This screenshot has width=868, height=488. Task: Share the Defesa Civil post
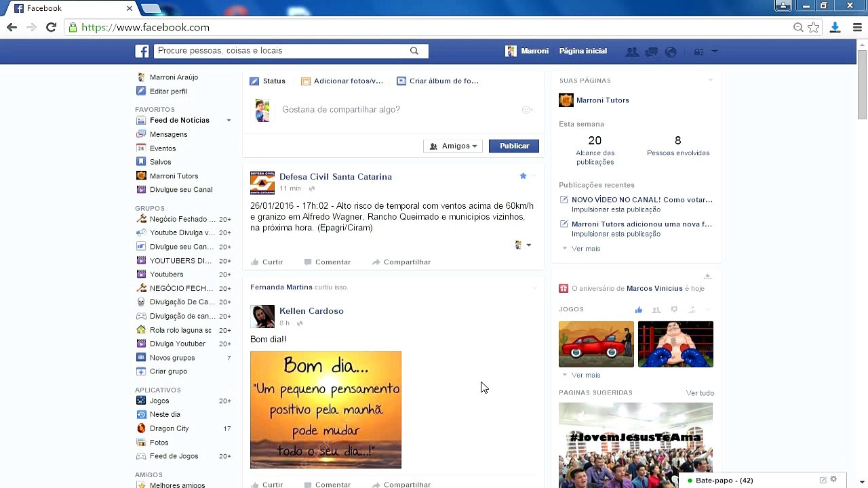coord(401,262)
